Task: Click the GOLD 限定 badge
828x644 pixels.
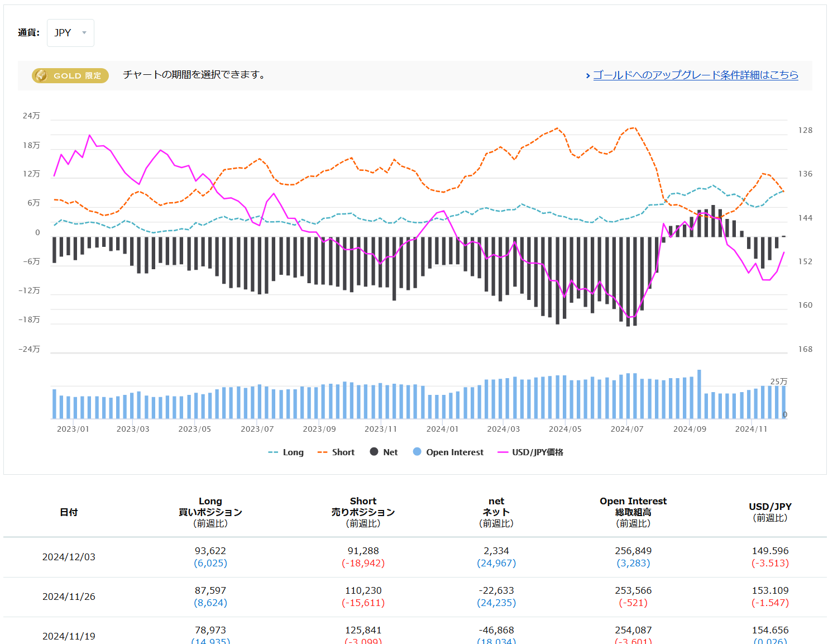Action: click(x=70, y=75)
